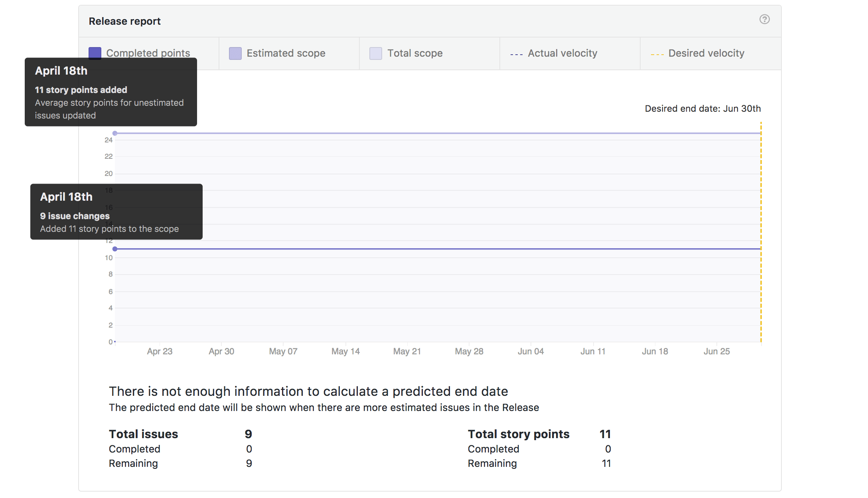Click the Apr 23 axis label
868x498 pixels.
coord(160,351)
